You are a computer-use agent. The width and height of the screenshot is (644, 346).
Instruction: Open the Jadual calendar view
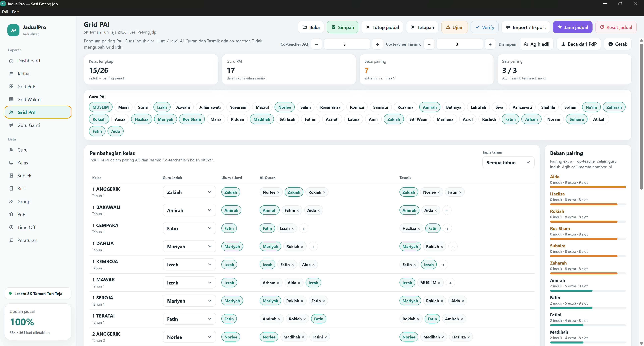click(38, 74)
